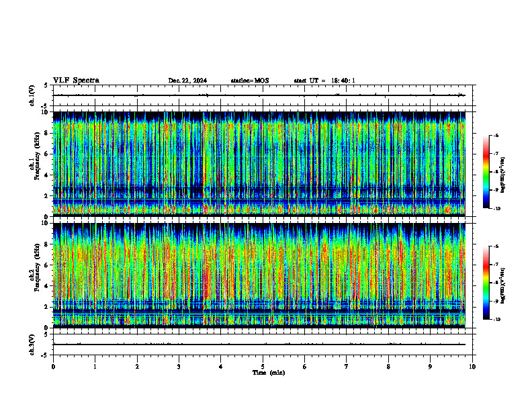Click the "7" tick on the time axis
The height and width of the screenshot is (411, 532).
347,366
